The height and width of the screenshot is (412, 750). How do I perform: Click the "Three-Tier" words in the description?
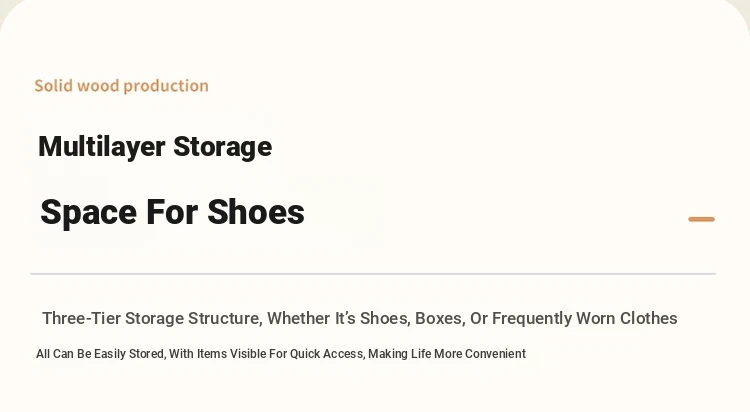coord(81,318)
